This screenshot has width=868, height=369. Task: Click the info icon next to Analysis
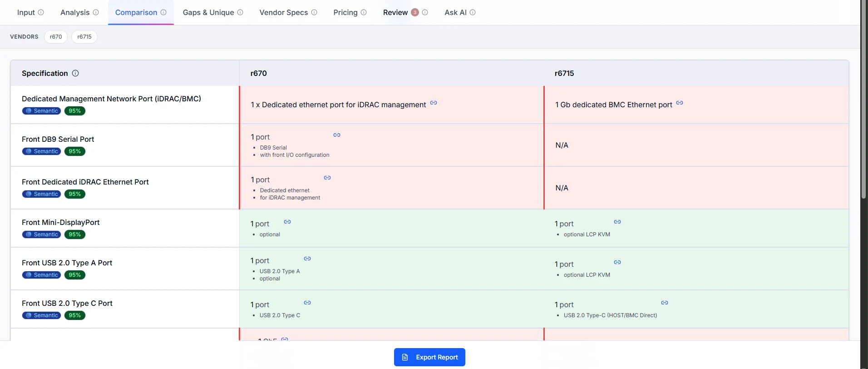point(96,12)
